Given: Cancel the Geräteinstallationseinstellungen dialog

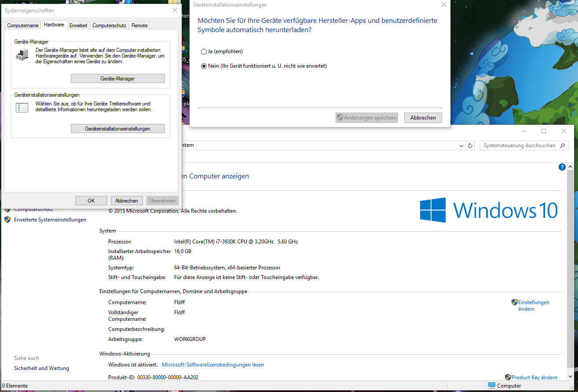Looking at the screenshot, I should (x=423, y=118).
